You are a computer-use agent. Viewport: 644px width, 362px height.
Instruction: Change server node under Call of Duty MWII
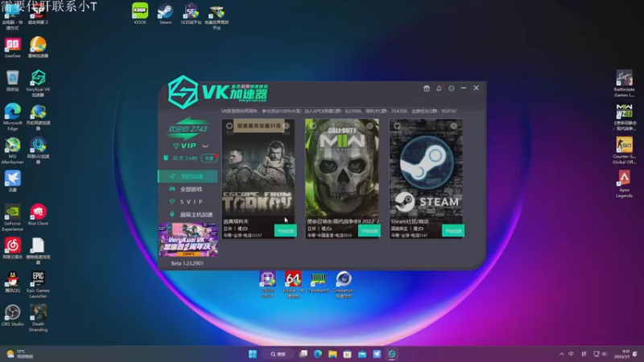tap(329, 235)
